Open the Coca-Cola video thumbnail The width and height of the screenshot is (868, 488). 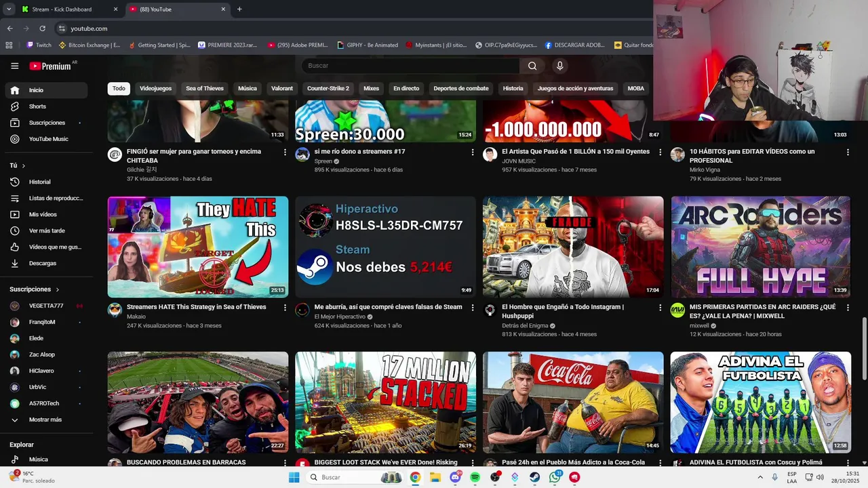click(573, 402)
